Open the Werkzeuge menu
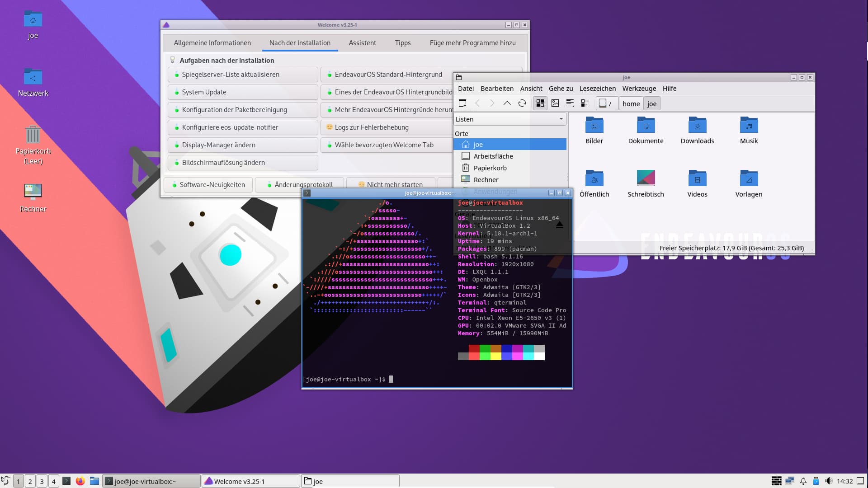Viewport: 868px width, 488px height. pos(639,89)
